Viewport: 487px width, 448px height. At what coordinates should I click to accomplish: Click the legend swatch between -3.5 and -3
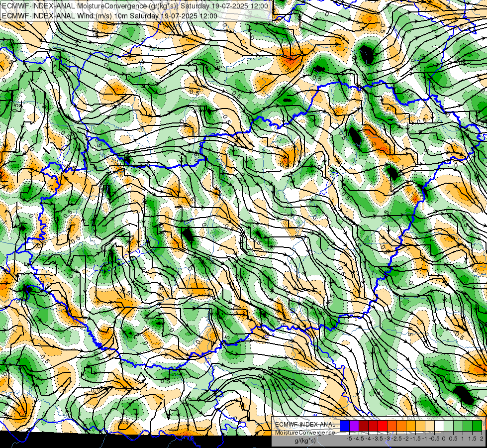click(383, 426)
